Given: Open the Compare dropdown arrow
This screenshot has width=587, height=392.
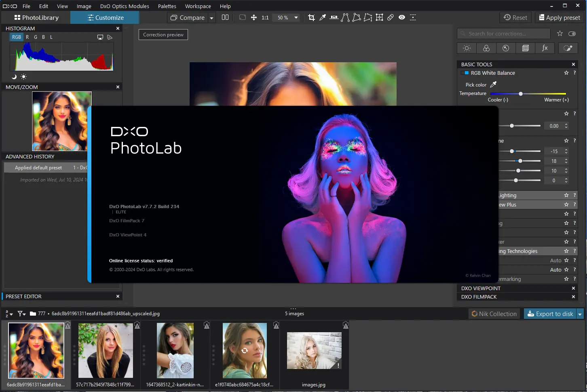Looking at the screenshot, I should coord(211,18).
